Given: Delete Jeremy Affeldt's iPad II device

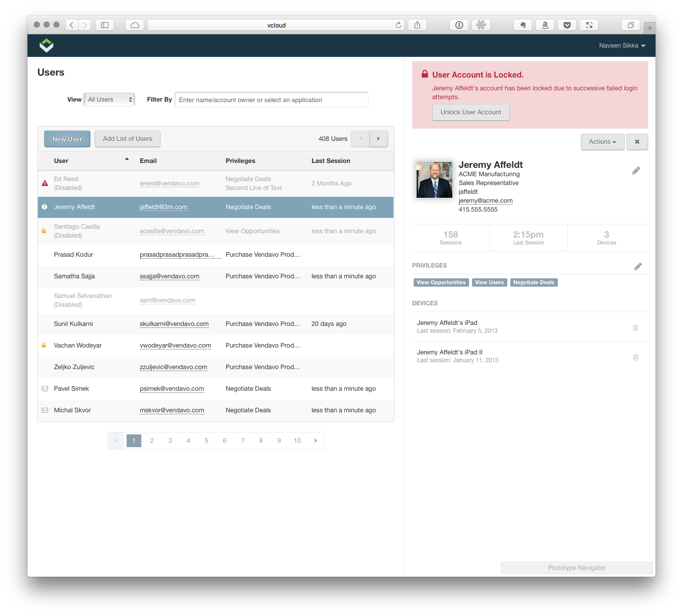Looking at the screenshot, I should [x=635, y=357].
